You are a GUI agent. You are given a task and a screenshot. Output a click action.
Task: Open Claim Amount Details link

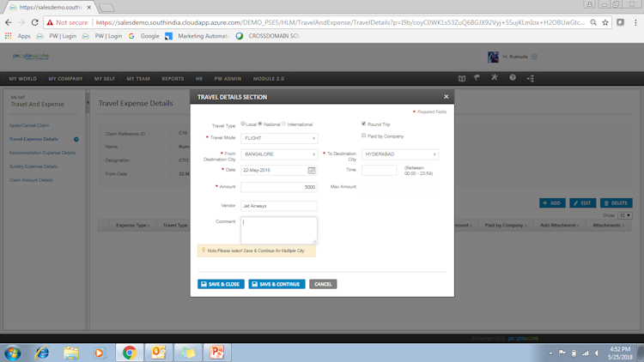click(x=31, y=180)
